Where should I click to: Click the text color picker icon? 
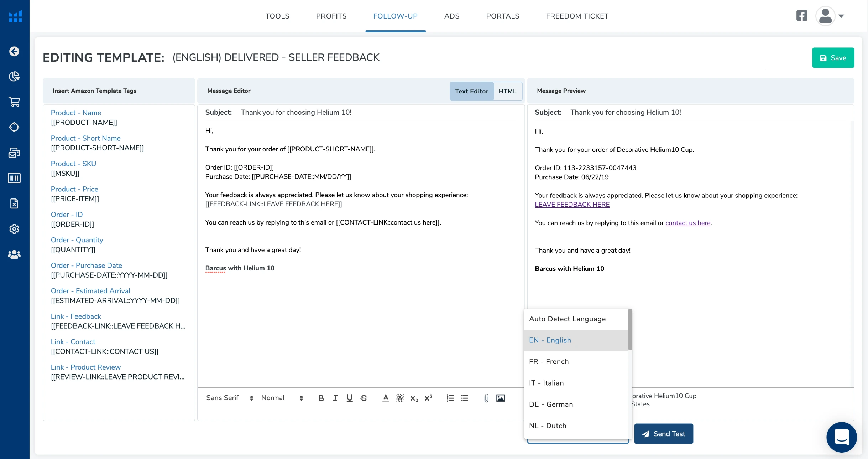[x=385, y=398]
